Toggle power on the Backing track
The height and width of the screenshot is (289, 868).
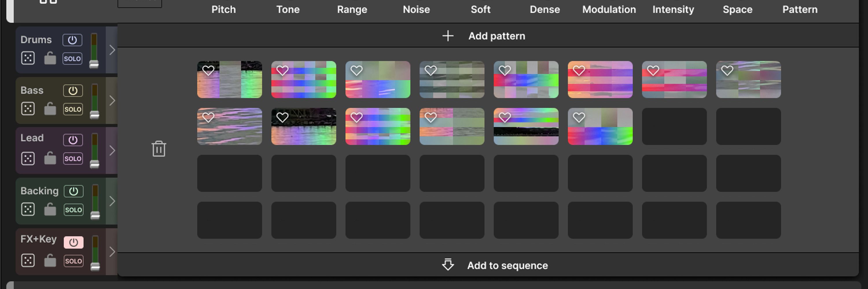[x=73, y=191]
